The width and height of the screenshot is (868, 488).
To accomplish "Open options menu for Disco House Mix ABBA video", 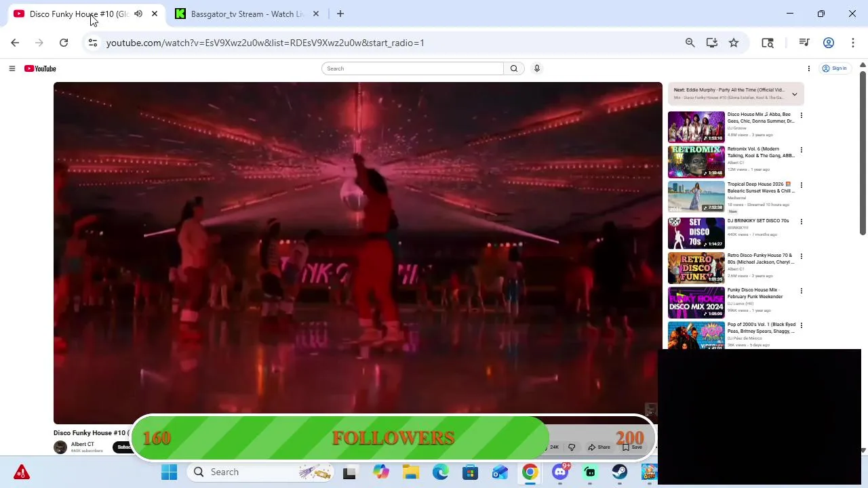I will [801, 115].
